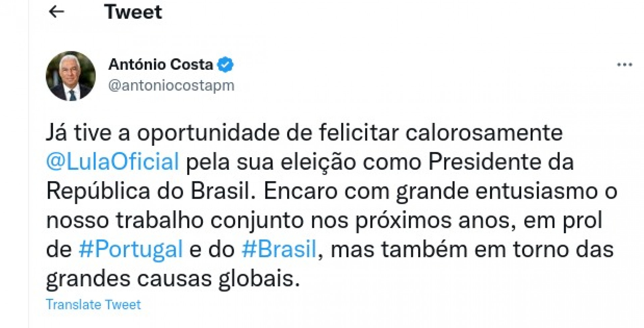
Task: Click the Tweet page heading
Action: point(133,12)
